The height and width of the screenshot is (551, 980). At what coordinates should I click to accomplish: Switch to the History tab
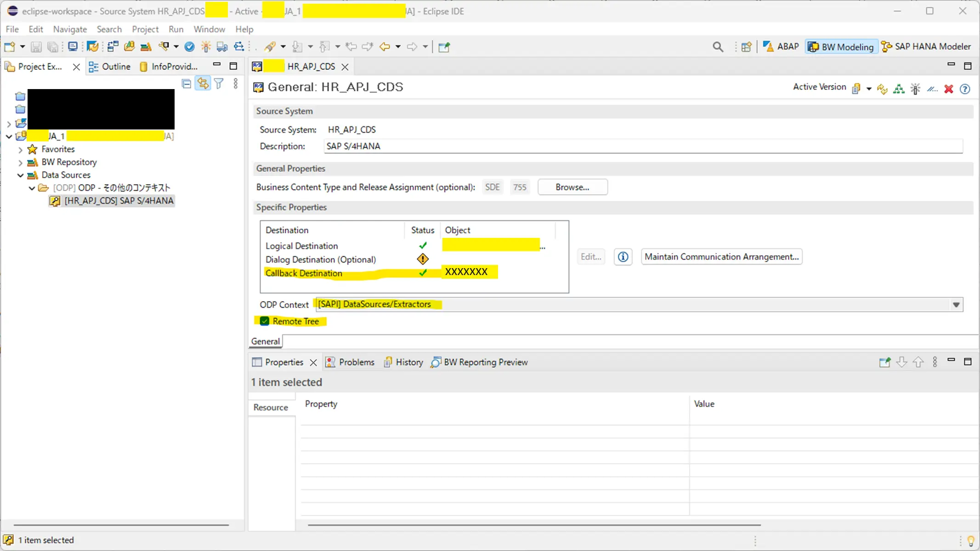403,362
